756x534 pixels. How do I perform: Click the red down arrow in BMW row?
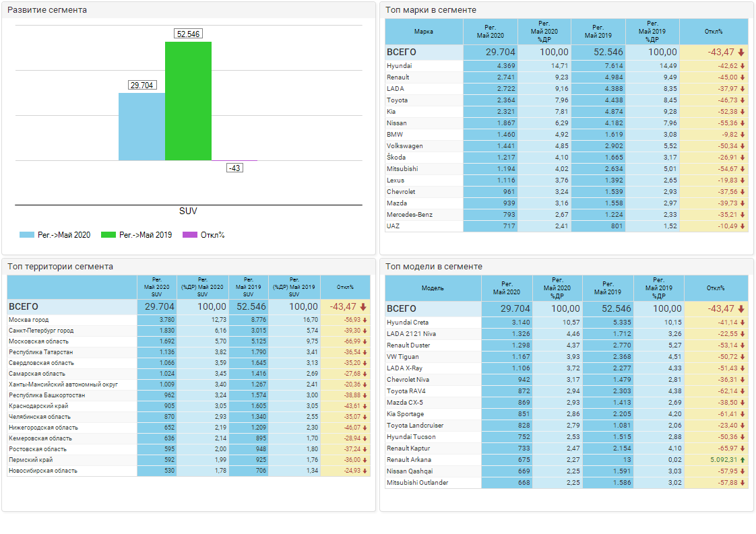tap(743, 135)
